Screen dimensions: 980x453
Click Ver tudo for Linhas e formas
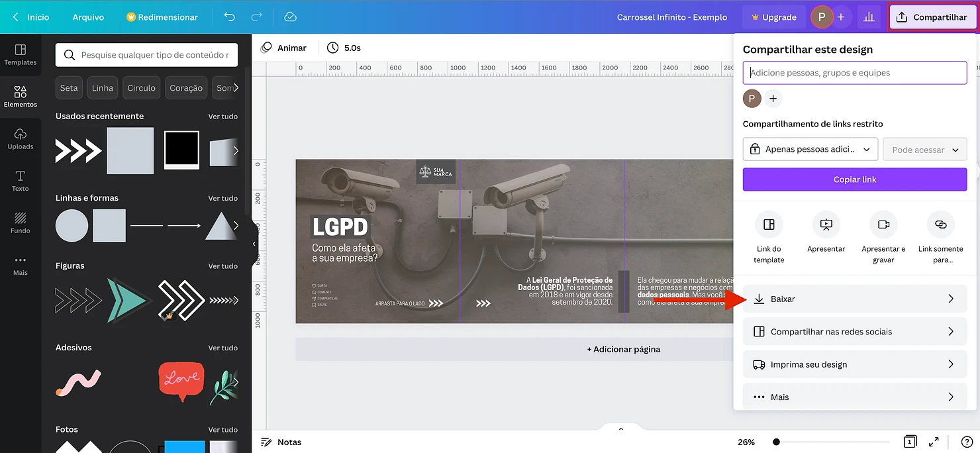[x=223, y=198]
